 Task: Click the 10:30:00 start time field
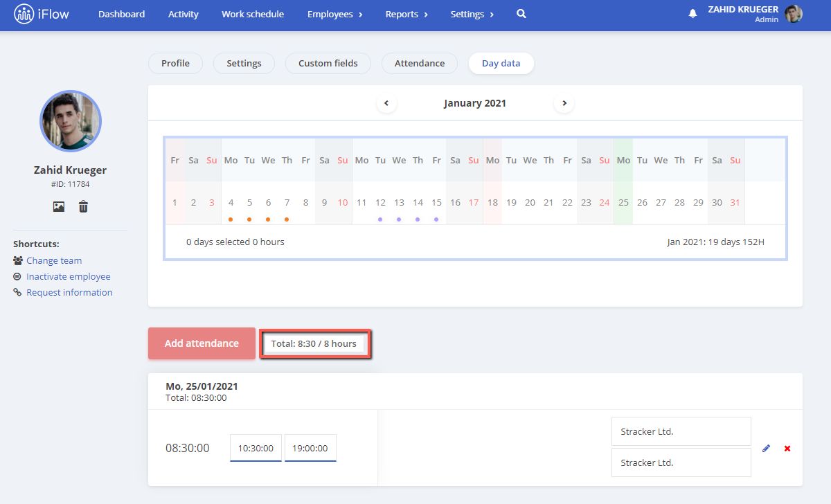[x=256, y=448]
